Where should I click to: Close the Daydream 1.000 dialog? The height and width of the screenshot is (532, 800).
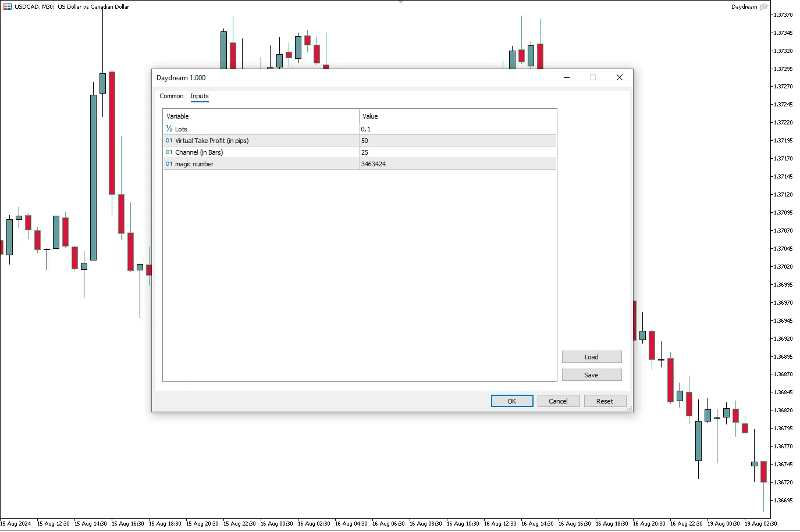click(x=620, y=77)
